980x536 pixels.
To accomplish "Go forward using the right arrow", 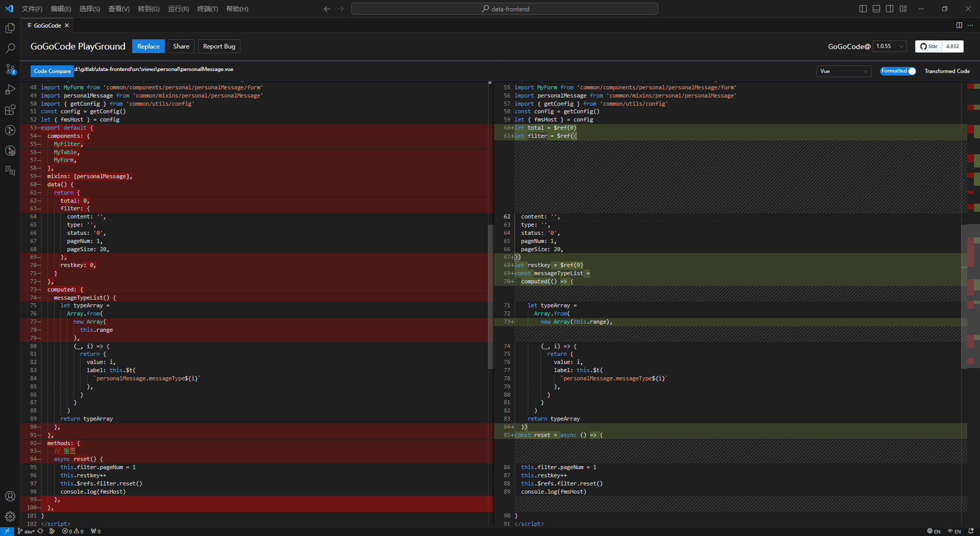I will (340, 9).
